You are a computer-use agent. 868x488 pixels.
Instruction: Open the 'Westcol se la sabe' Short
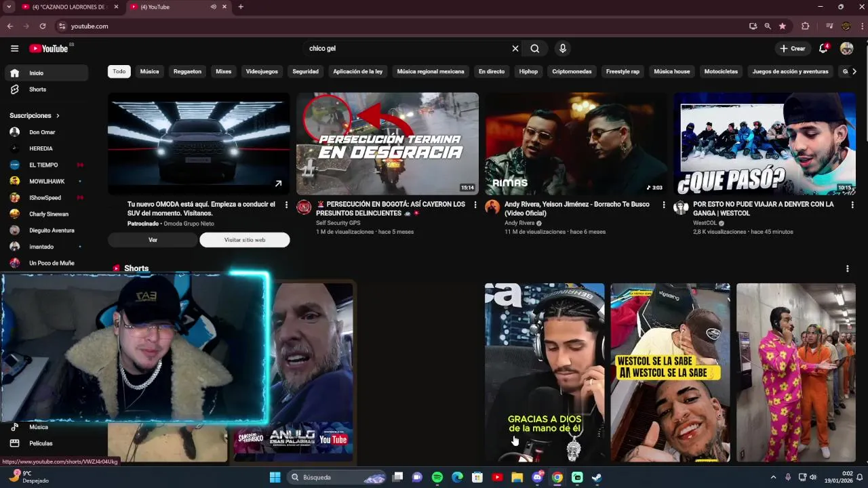pos(670,372)
